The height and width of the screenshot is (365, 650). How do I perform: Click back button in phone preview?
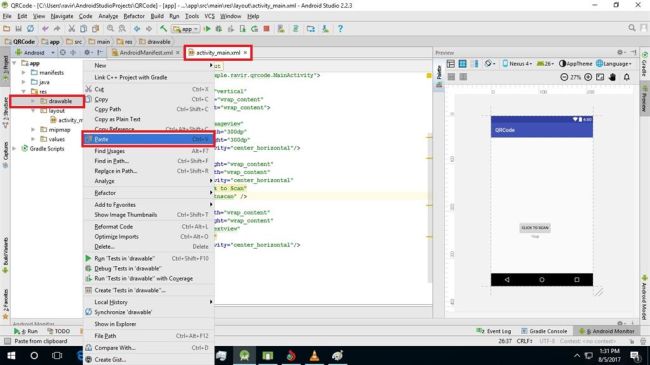pos(507,280)
